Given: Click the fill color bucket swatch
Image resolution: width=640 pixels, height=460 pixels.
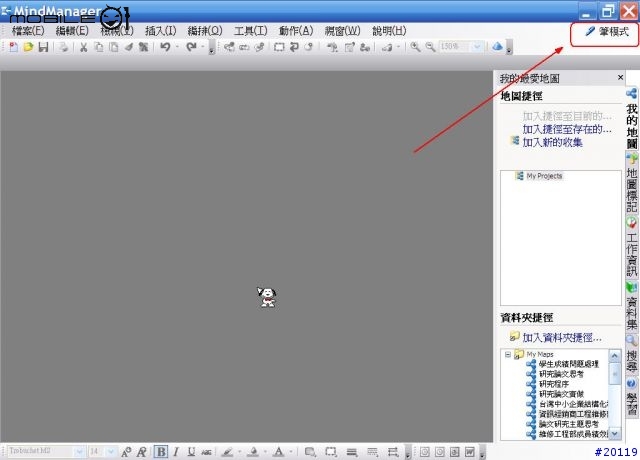Looking at the screenshot, I should pyautogui.click(x=253, y=452).
